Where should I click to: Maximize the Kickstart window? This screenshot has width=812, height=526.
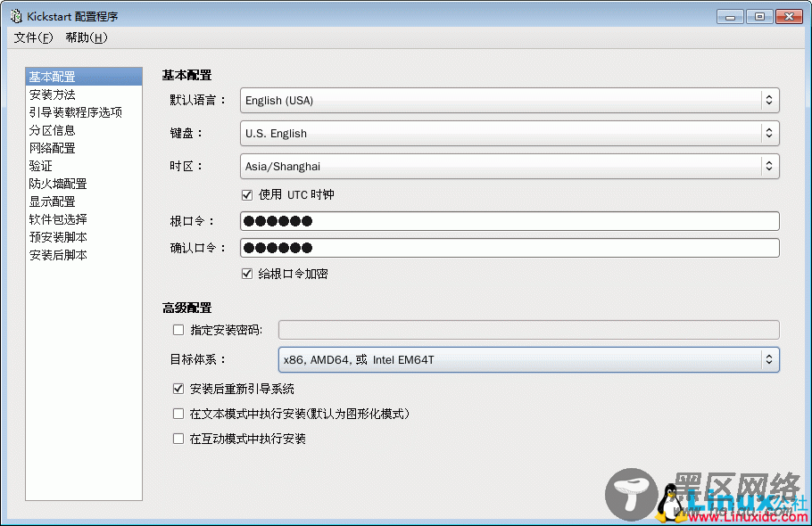click(759, 17)
